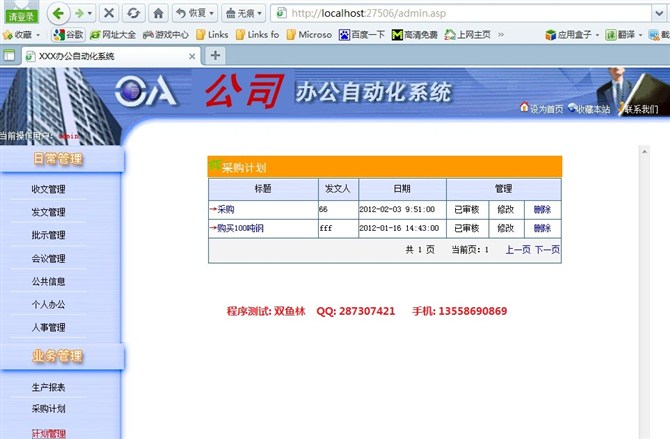
Task: Click 修改 in the 购买100吨钢 row
Action: 505,228
